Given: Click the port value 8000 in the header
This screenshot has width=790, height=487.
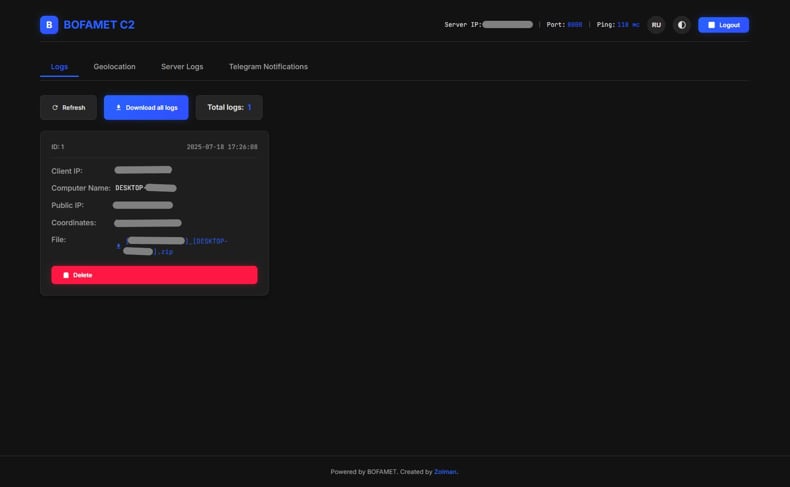Looking at the screenshot, I should click(574, 25).
